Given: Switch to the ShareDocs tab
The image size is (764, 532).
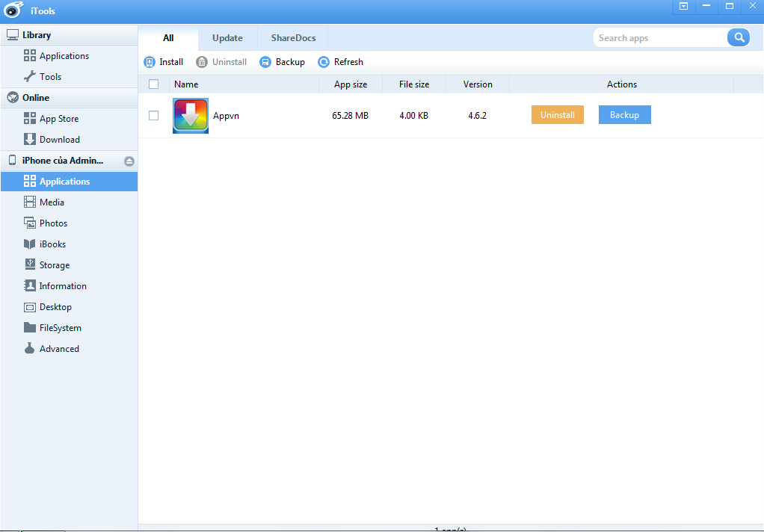Looking at the screenshot, I should [293, 38].
